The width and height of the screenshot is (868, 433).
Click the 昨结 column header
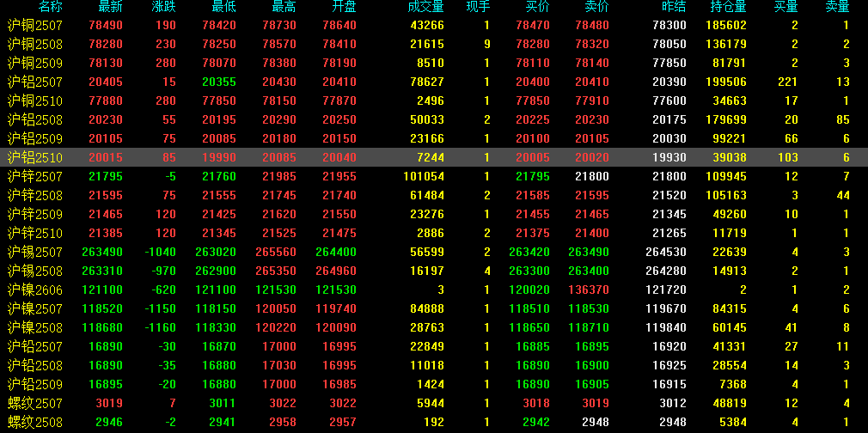click(674, 7)
